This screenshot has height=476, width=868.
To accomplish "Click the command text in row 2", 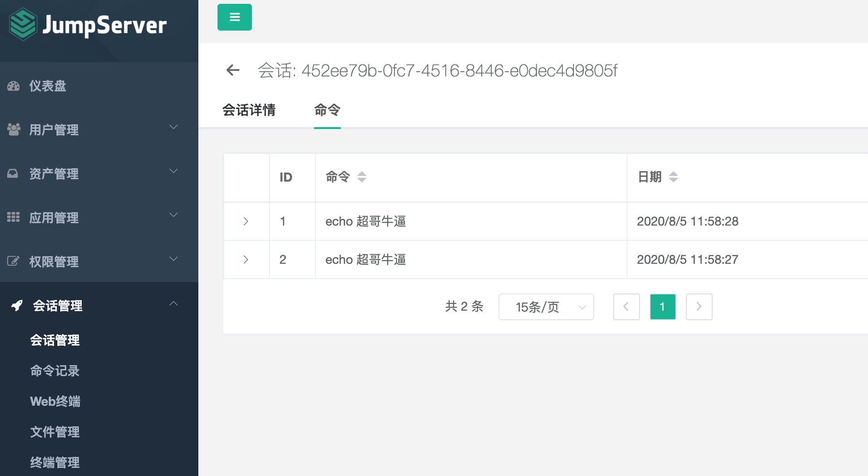I will (x=366, y=260).
